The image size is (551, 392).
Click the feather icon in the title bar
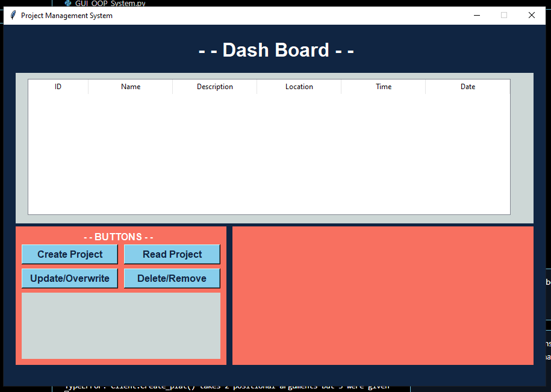click(x=13, y=16)
